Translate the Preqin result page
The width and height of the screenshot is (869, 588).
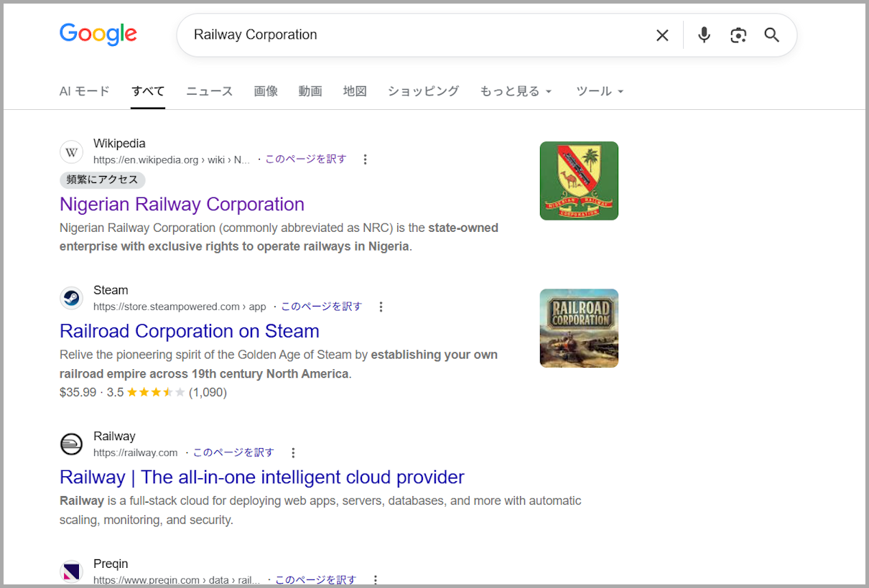coord(315,580)
